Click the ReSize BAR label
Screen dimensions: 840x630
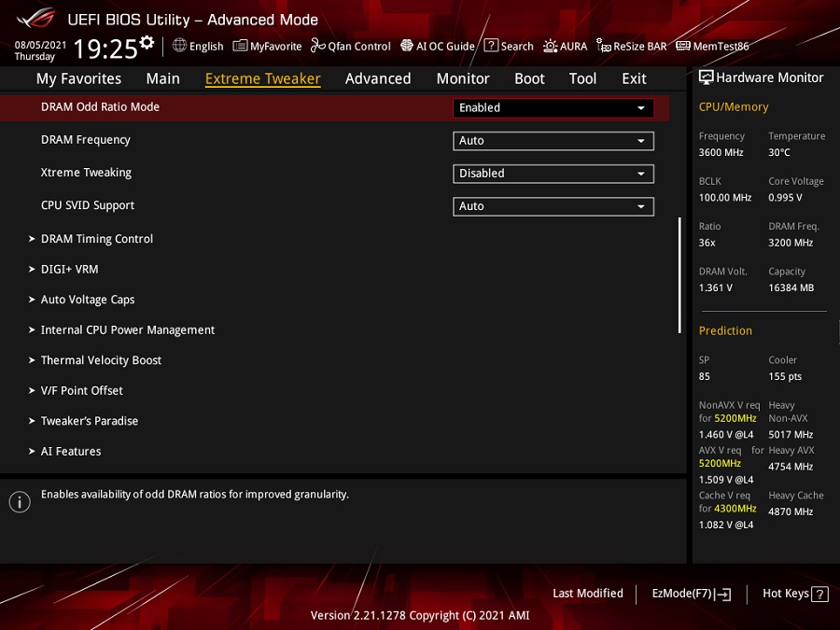640,47
